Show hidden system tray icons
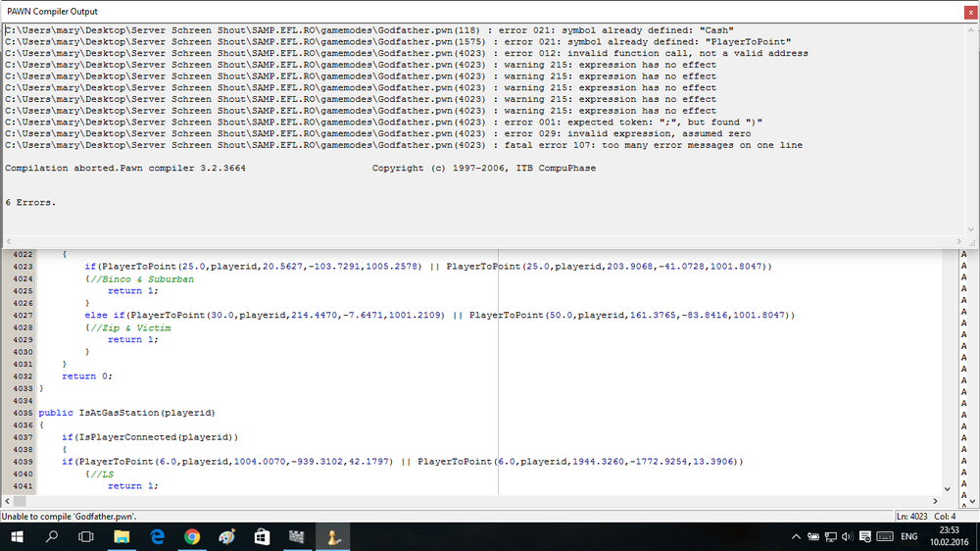Viewport: 980px width, 551px height. [796, 536]
